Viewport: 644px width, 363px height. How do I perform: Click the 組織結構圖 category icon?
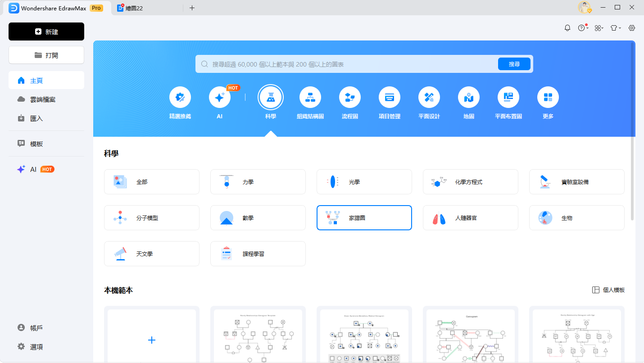tap(310, 97)
